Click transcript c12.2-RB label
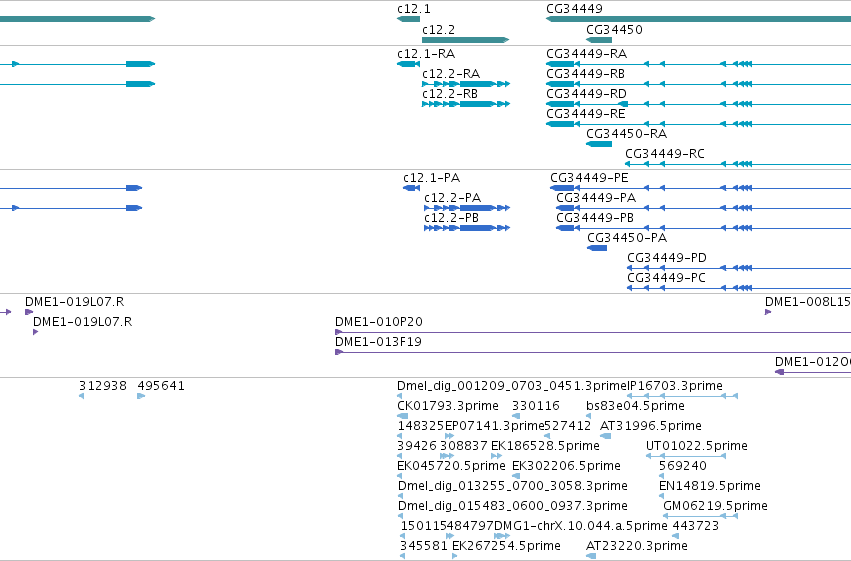The height and width of the screenshot is (561, 851). tap(450, 94)
